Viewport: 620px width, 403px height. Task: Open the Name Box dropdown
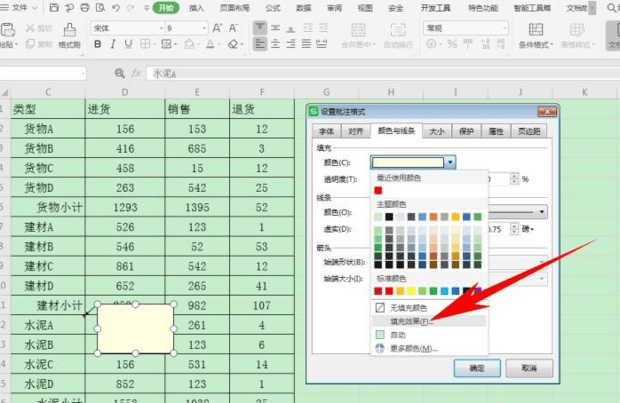tap(83, 73)
